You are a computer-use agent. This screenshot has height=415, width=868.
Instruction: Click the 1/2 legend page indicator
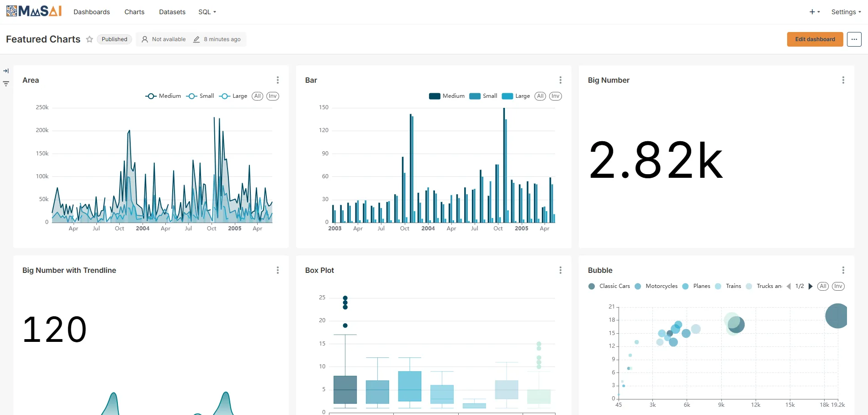(799, 286)
